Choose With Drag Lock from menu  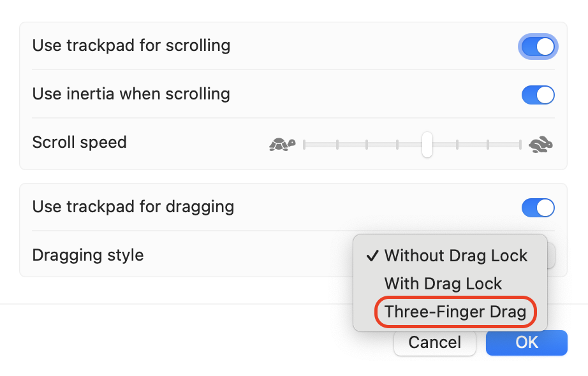[x=443, y=284]
